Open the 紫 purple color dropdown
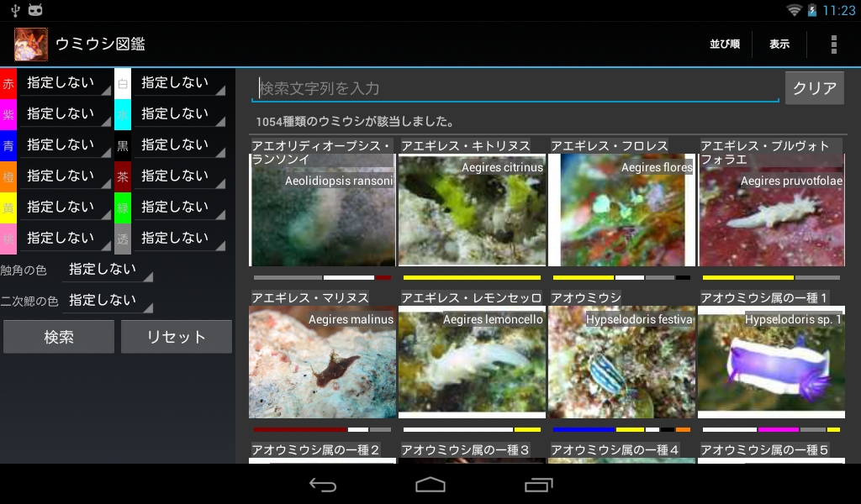The height and width of the screenshot is (504, 861). pos(66,114)
